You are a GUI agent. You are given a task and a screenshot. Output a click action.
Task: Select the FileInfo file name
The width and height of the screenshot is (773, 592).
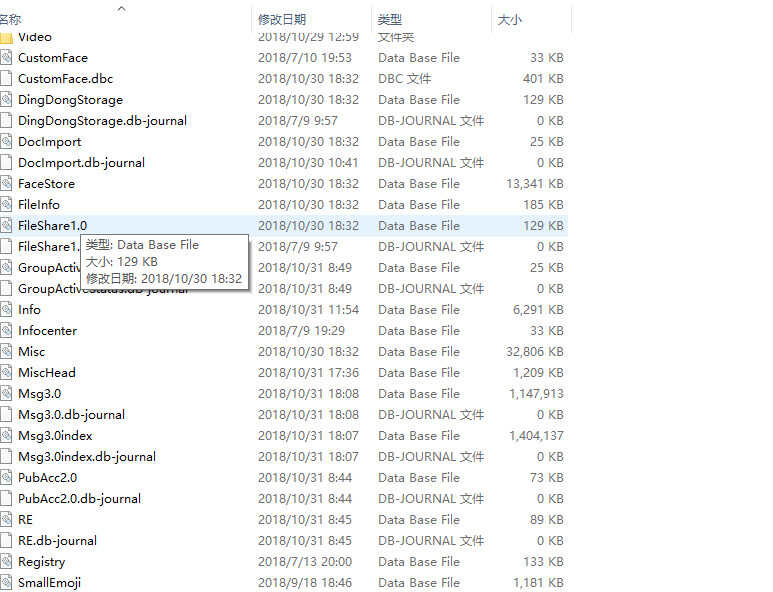click(x=39, y=205)
